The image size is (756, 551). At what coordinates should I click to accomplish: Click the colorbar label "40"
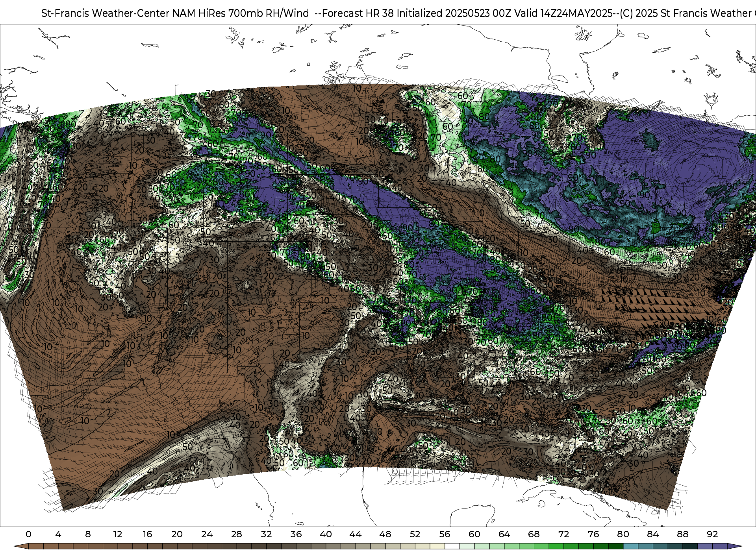(x=326, y=534)
